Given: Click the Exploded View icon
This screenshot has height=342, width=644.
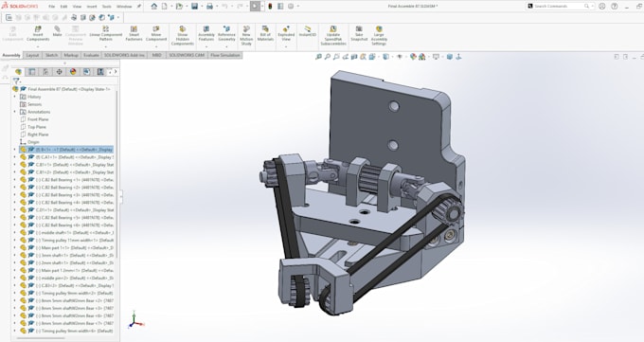Looking at the screenshot, I should pos(286,34).
